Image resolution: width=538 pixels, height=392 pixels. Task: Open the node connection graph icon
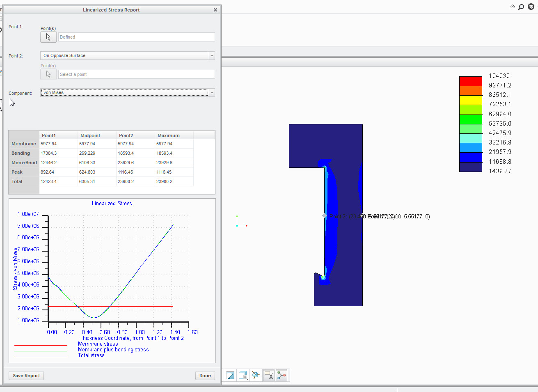pyautogui.click(x=282, y=375)
